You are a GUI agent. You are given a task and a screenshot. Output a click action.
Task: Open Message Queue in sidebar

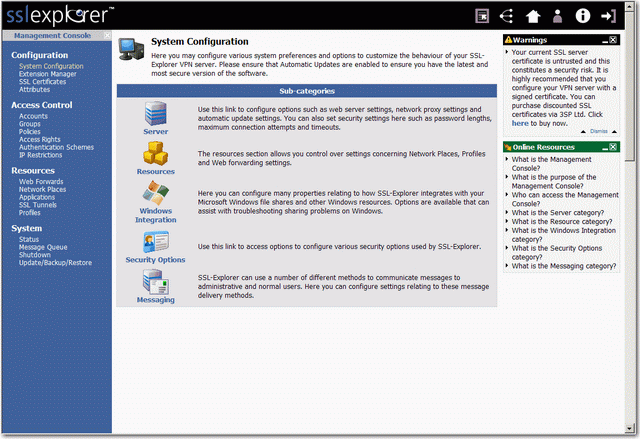pos(43,247)
